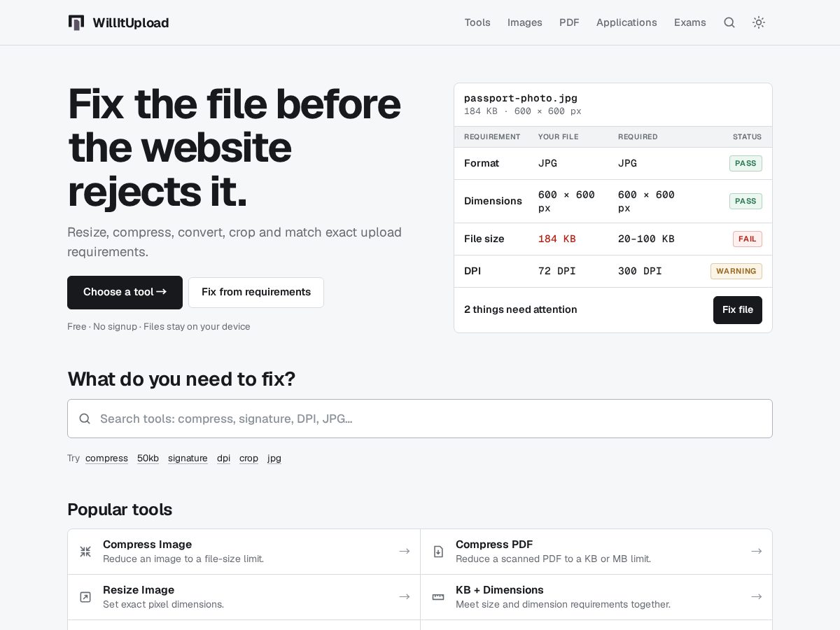Click the arrow on Compress Image row

[405, 552]
